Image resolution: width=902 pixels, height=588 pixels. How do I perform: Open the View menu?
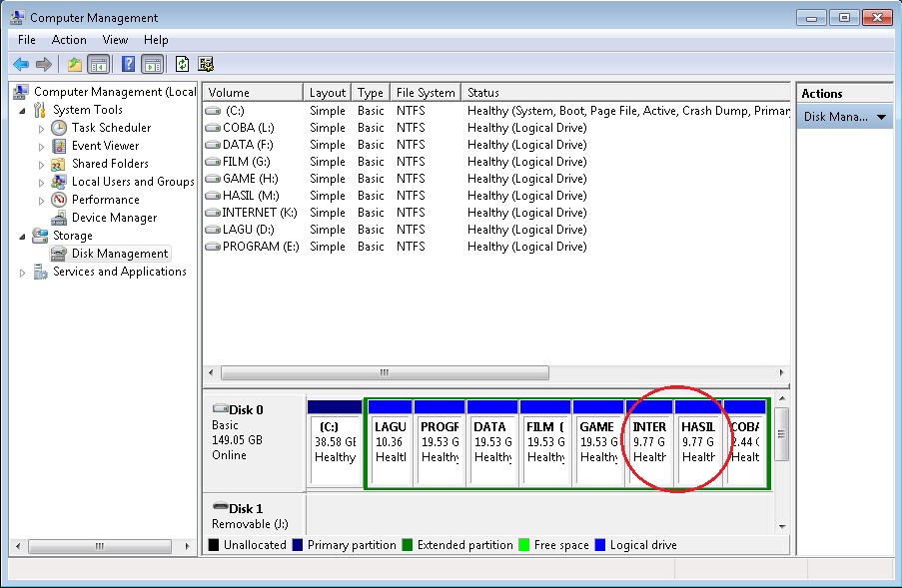click(115, 40)
